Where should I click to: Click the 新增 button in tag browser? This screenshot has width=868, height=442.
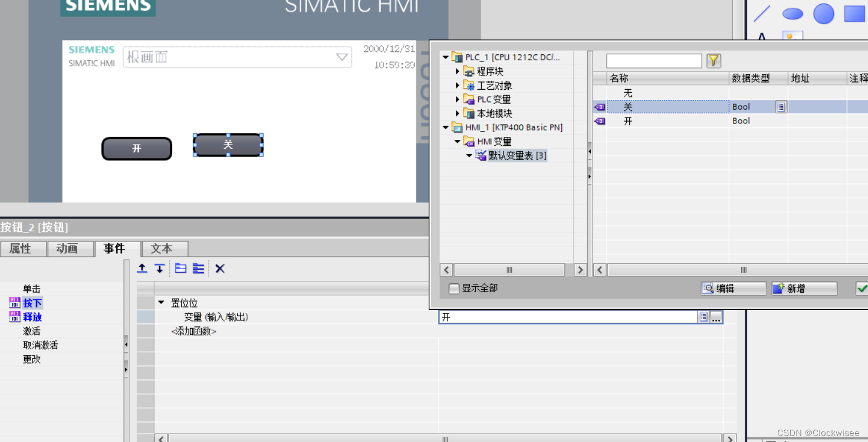coord(804,288)
